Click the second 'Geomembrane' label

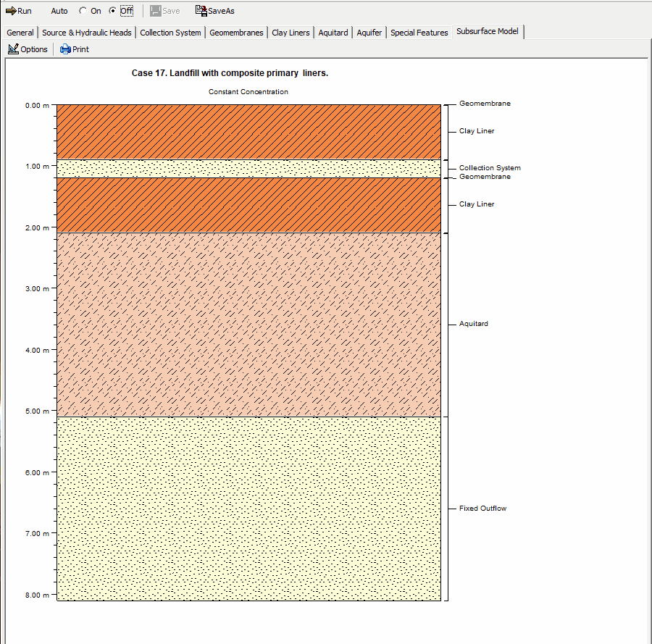[485, 177]
